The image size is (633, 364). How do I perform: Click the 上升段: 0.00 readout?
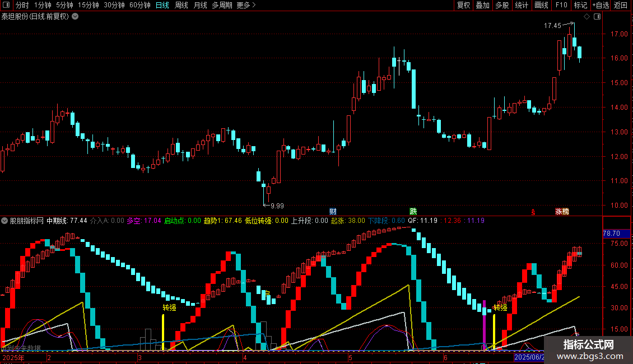(310, 221)
